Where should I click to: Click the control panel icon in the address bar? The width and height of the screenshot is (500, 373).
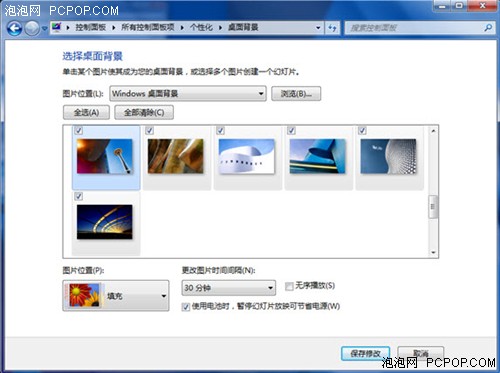coord(57,27)
